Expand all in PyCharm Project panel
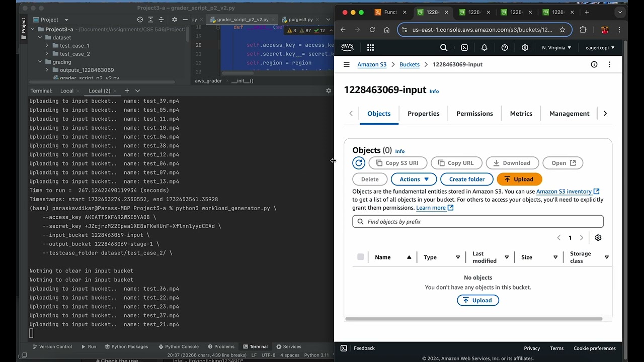The height and width of the screenshot is (362, 644). (x=150, y=20)
